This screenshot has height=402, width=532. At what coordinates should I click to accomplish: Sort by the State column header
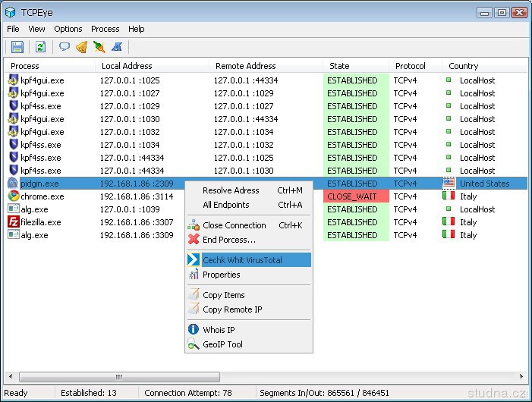click(339, 66)
